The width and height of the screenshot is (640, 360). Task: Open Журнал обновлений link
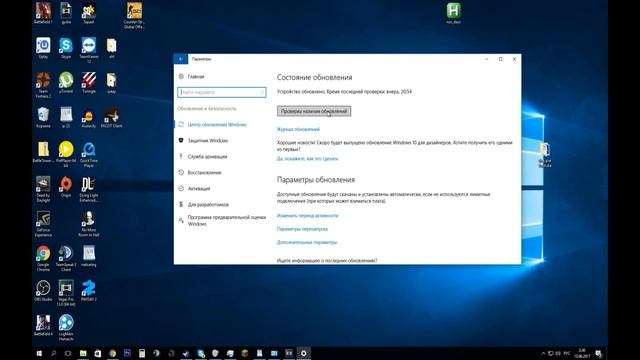(x=298, y=129)
